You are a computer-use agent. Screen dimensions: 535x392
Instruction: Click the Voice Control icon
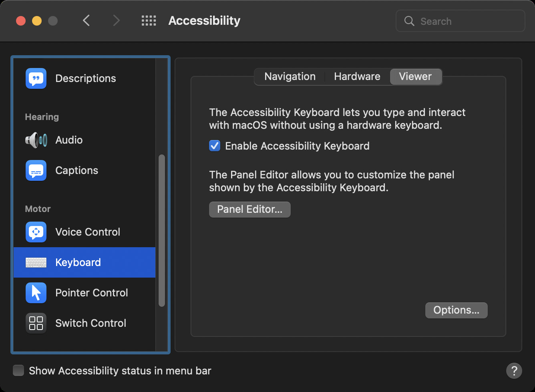point(36,232)
